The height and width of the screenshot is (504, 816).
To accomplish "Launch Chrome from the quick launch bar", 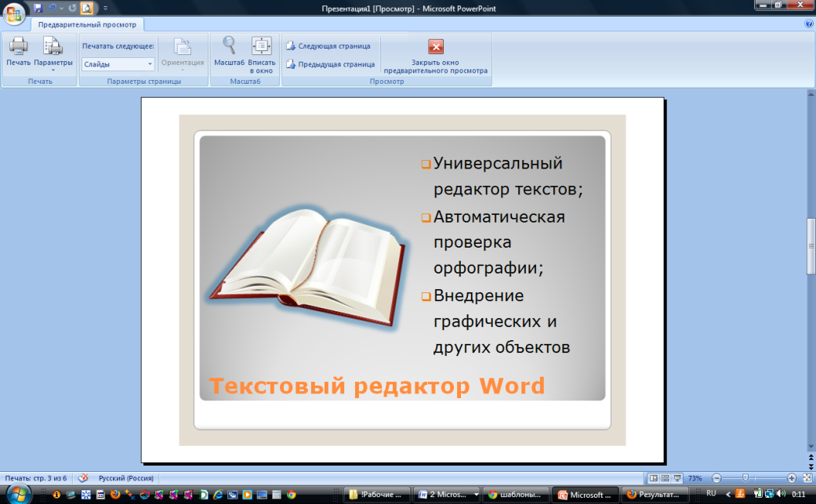I will click(x=292, y=495).
